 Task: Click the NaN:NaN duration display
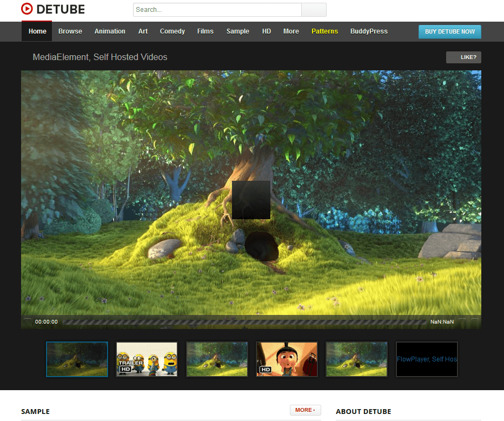coord(442,322)
